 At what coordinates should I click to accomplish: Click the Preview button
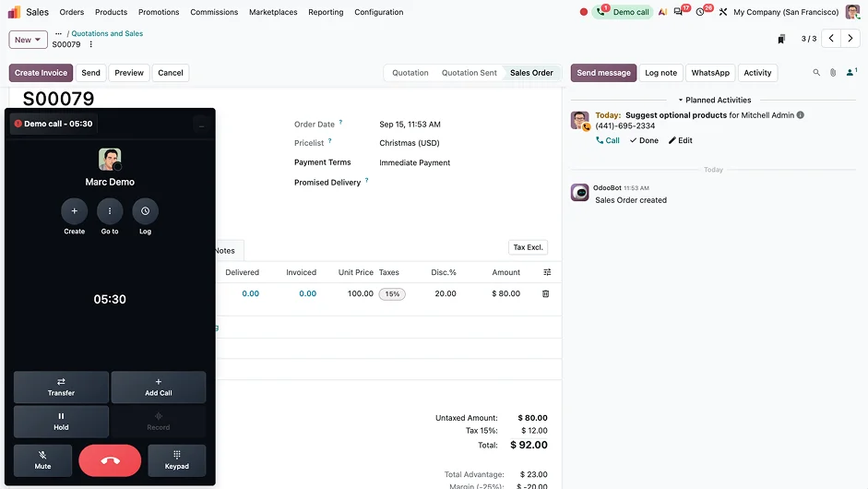(129, 73)
